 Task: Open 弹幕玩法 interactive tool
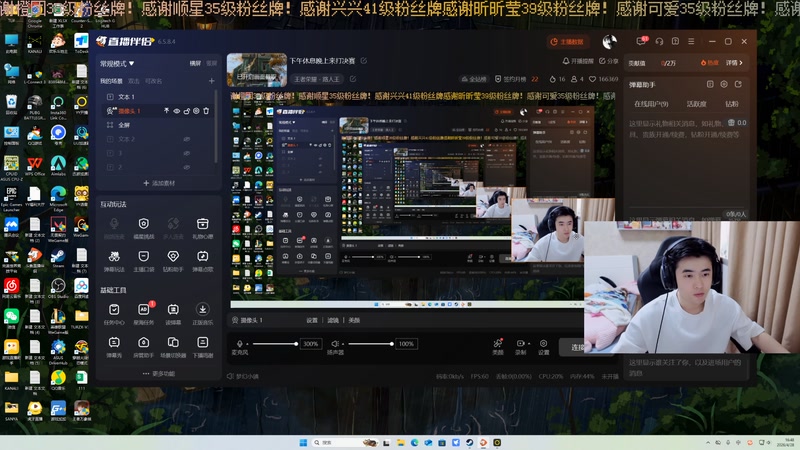(x=114, y=260)
